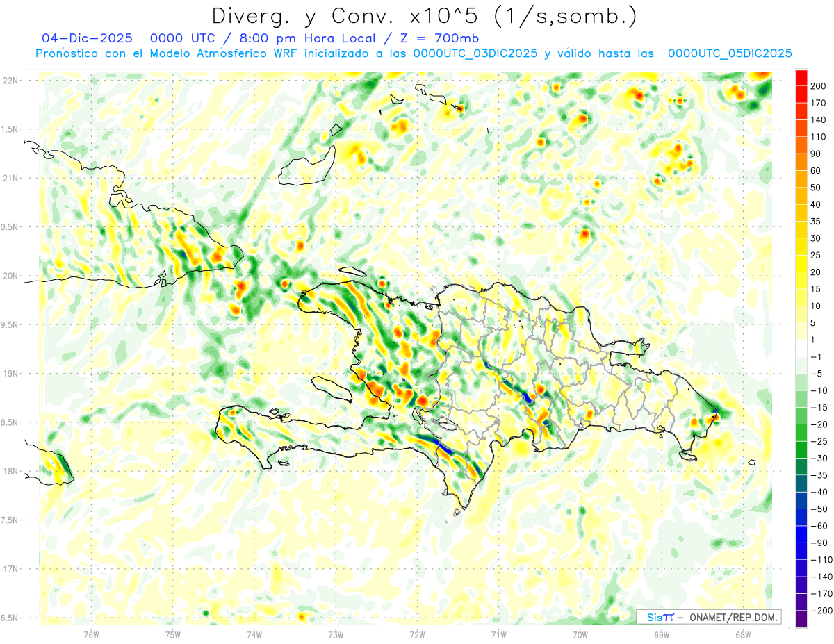The height and width of the screenshot is (644, 834).
Task: Click the "76W" longitude label
Action: [x=91, y=634]
